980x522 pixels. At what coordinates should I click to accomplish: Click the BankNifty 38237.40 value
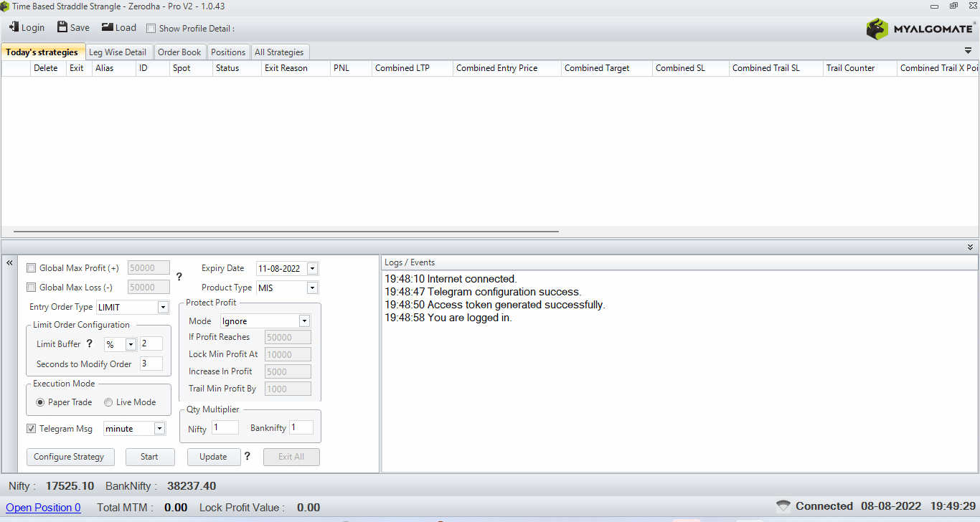click(192, 486)
